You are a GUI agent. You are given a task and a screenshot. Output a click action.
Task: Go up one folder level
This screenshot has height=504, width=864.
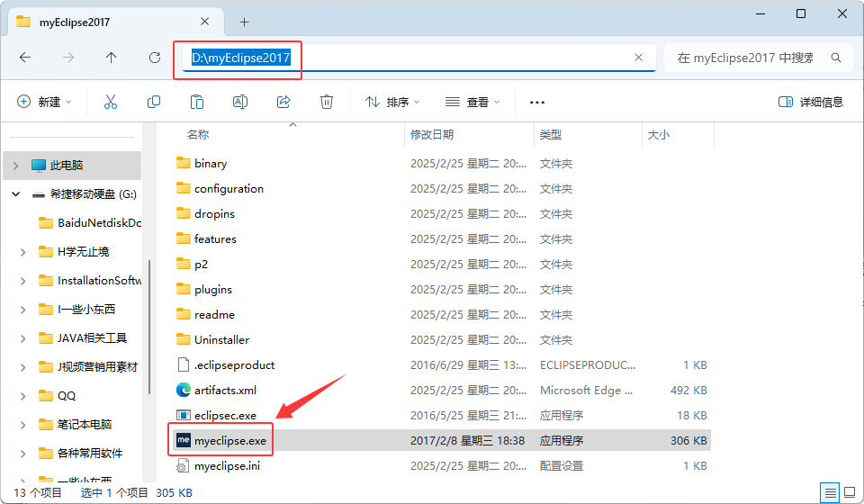(112, 58)
